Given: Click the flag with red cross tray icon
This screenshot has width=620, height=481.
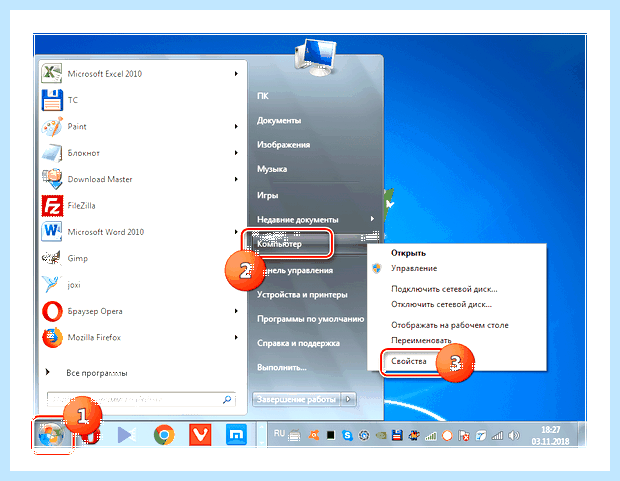Looking at the screenshot, I should click(463, 436).
